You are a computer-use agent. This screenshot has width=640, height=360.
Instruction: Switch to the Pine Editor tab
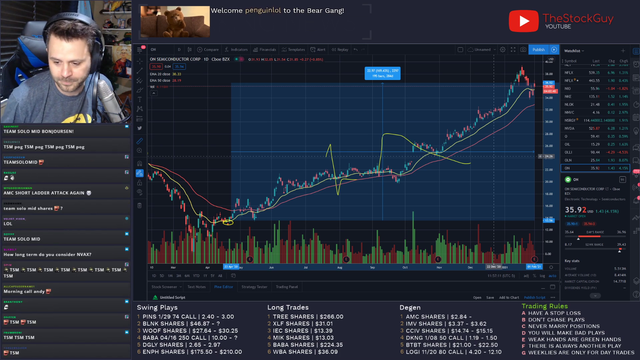[223, 287]
